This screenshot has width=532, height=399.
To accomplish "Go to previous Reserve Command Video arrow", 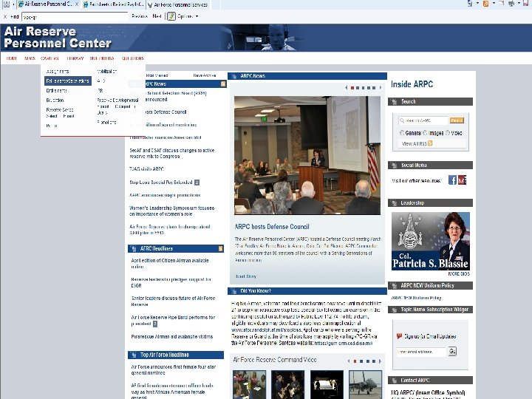I will [349, 361].
